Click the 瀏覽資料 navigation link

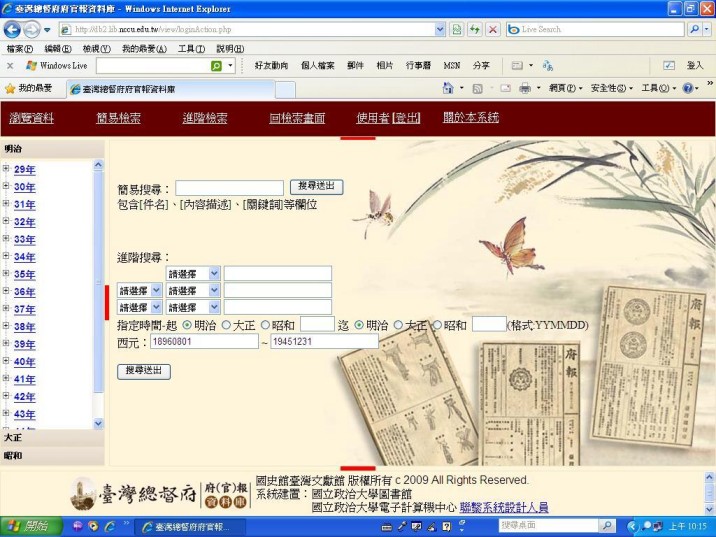[32, 118]
